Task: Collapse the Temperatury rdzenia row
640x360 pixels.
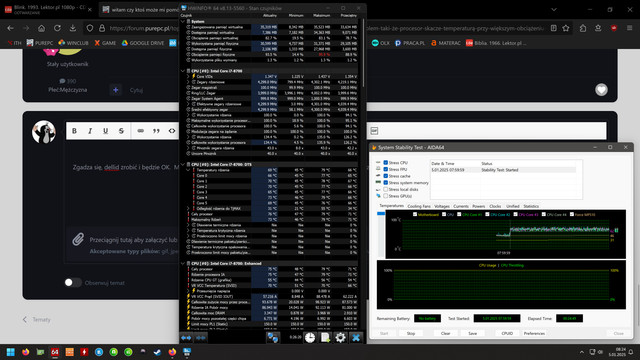Action: tap(188, 170)
